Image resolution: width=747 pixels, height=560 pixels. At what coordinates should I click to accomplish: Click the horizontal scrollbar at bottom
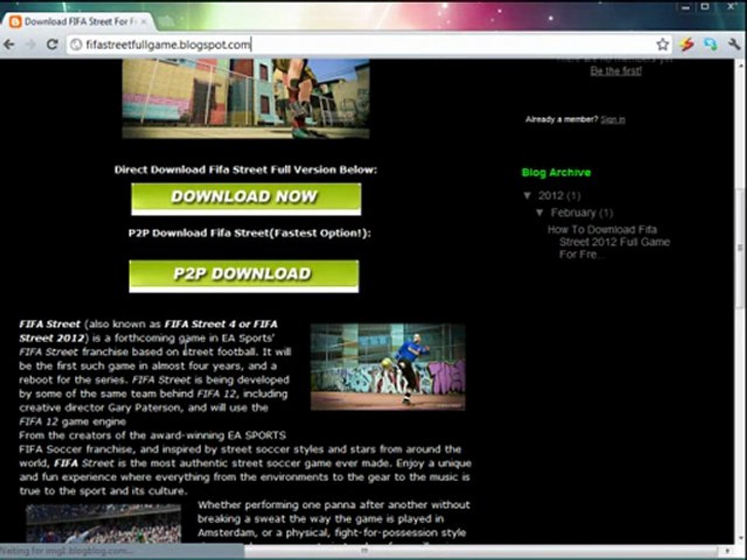coord(363,551)
